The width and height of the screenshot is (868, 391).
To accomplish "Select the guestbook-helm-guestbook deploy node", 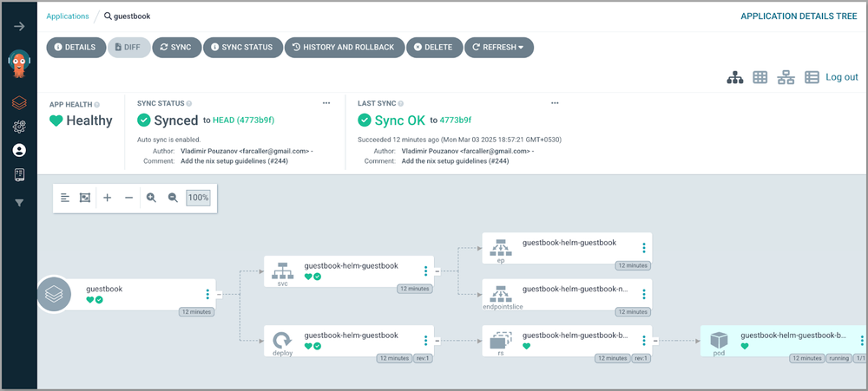I will [349, 341].
